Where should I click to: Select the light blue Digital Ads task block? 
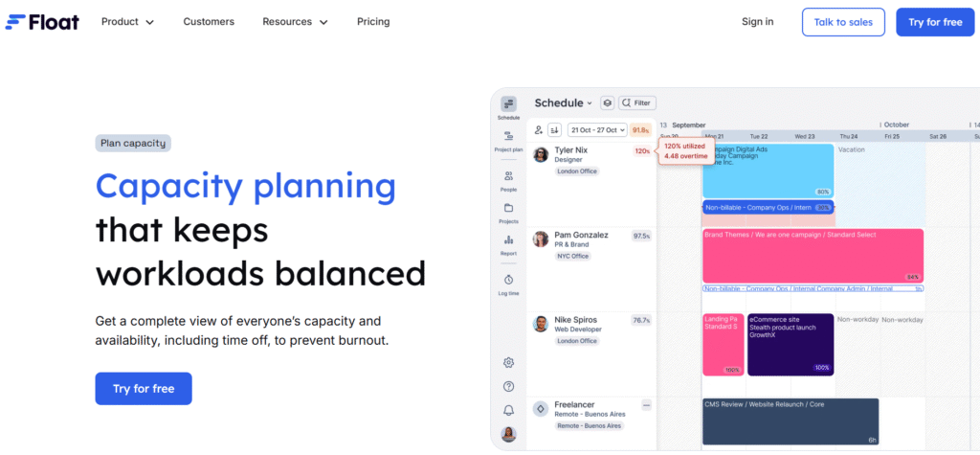pos(768,171)
